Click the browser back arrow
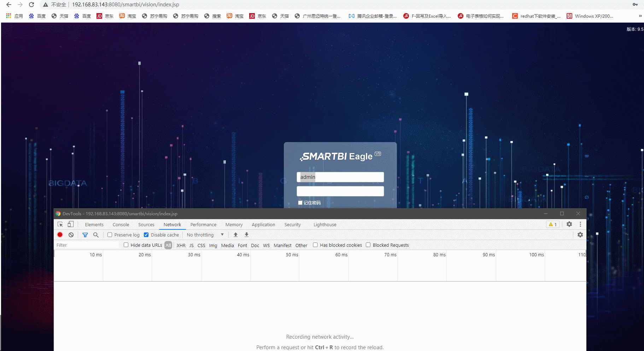This screenshot has height=351, width=644. pyautogui.click(x=8, y=5)
